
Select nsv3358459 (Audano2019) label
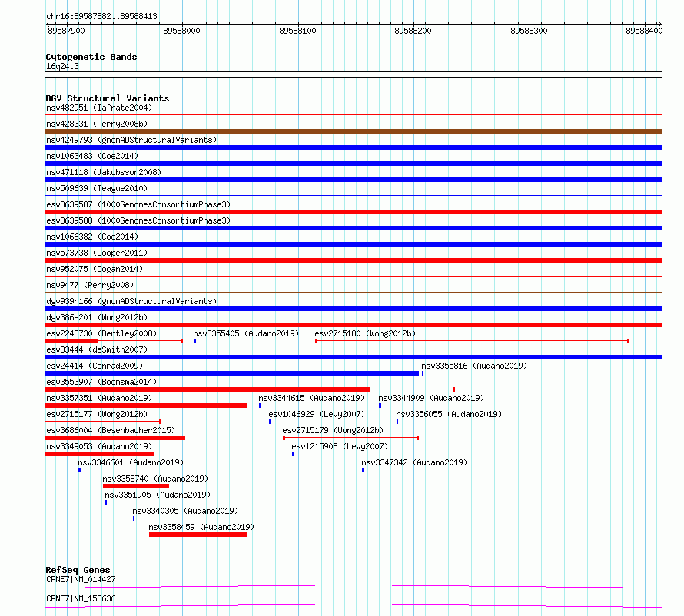[201, 527]
